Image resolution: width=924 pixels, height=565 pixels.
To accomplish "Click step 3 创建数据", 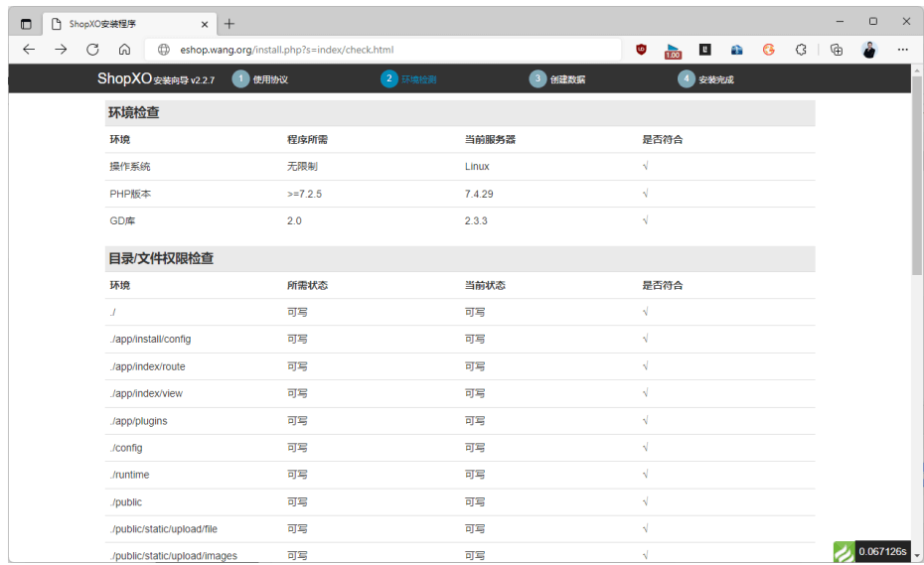I will tap(557, 79).
